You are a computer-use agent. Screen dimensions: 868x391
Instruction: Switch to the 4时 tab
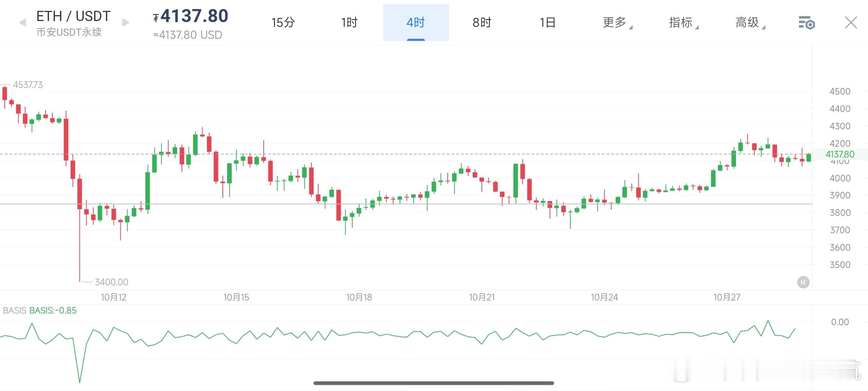point(415,22)
